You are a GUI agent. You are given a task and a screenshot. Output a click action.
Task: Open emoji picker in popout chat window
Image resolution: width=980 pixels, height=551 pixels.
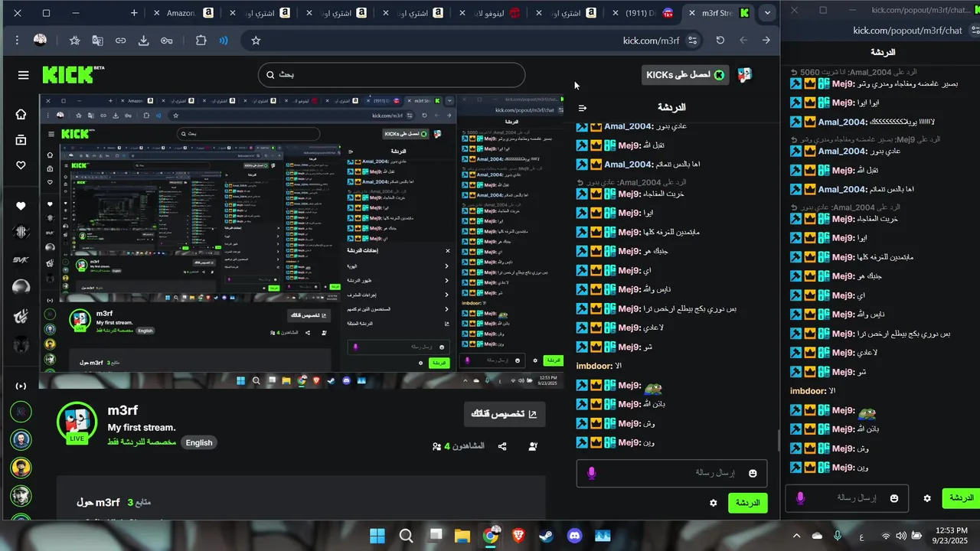coord(893,498)
